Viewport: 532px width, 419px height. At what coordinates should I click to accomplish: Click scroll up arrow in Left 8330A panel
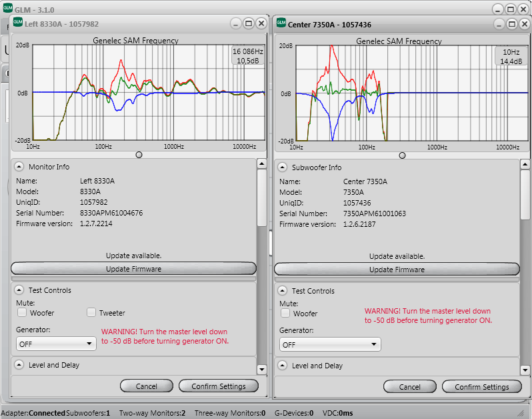click(262, 164)
